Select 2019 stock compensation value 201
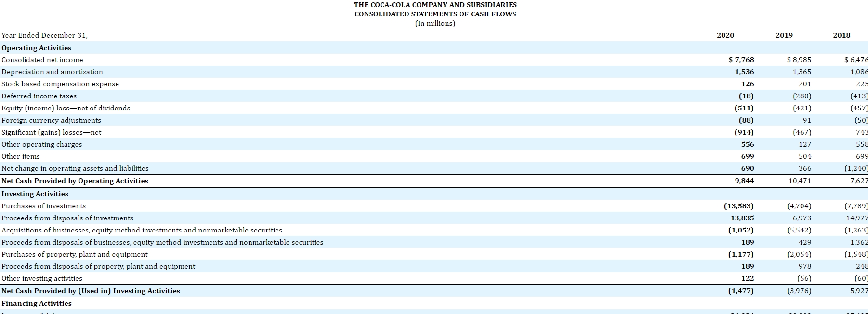The image size is (868, 314). (805, 84)
